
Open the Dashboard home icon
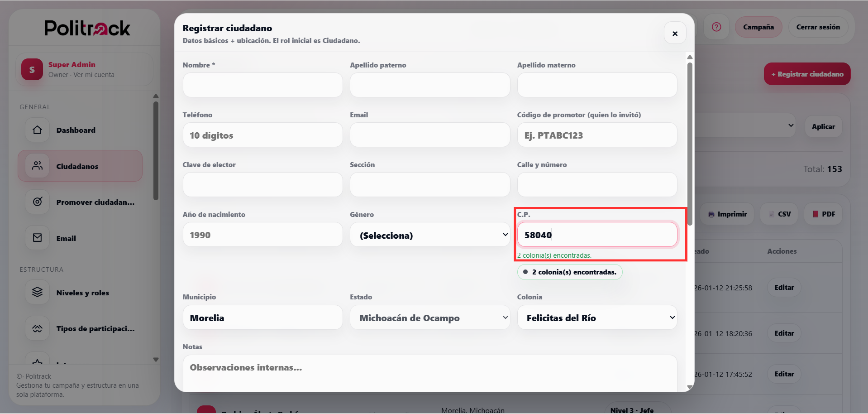[37, 130]
